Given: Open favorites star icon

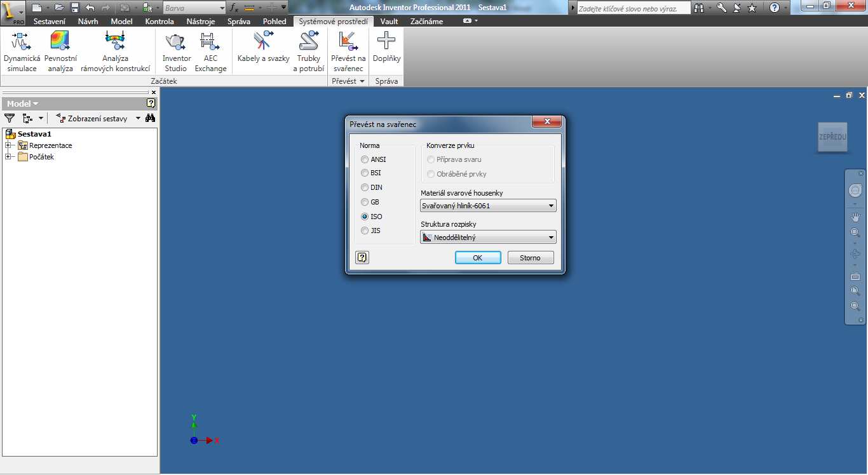Looking at the screenshot, I should coord(752,8).
